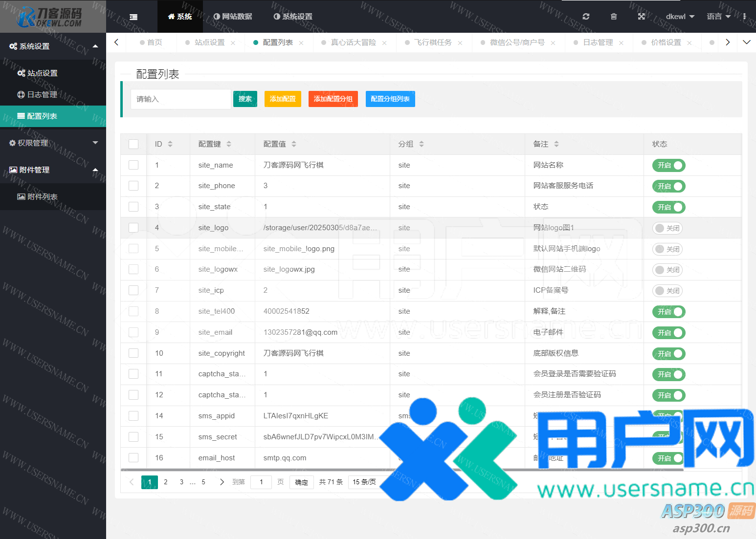Open the tab operations dropdown chevron
The image size is (756, 539).
coord(746,43)
